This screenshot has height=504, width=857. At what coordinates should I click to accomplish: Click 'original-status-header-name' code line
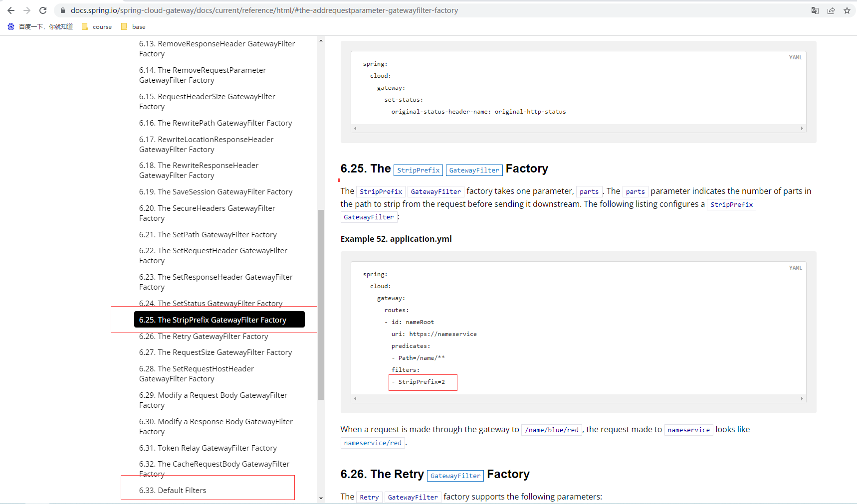tap(478, 112)
